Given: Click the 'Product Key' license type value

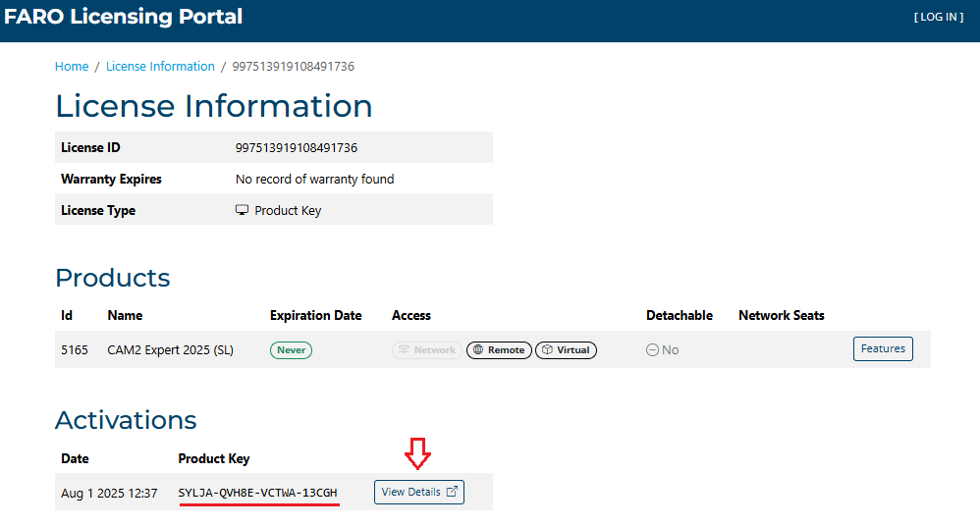Looking at the screenshot, I should tap(288, 210).
